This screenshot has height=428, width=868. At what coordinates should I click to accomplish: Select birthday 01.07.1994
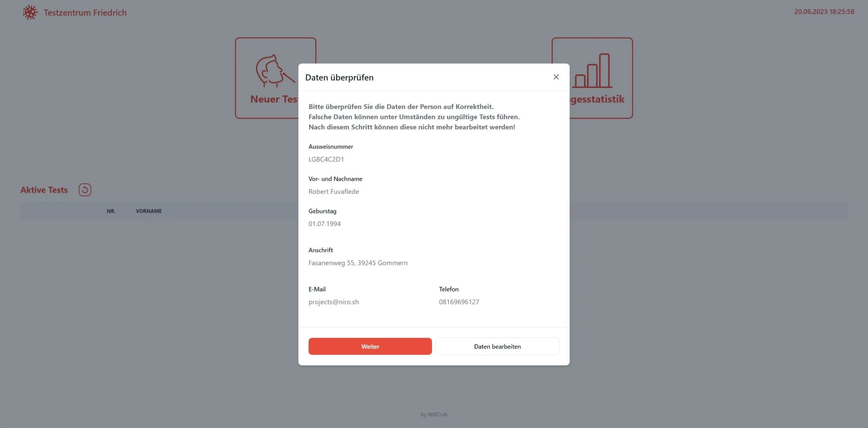click(x=324, y=224)
